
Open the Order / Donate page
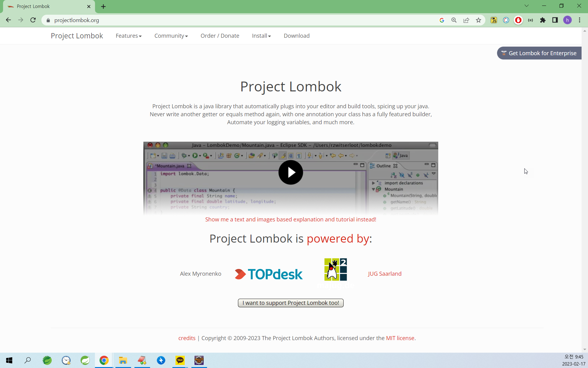pyautogui.click(x=220, y=36)
